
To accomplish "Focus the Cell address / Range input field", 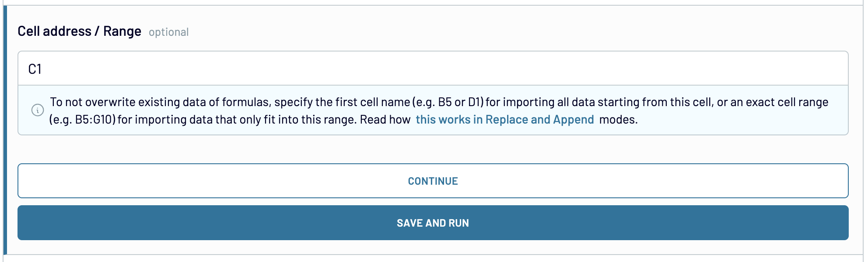I will click(433, 69).
